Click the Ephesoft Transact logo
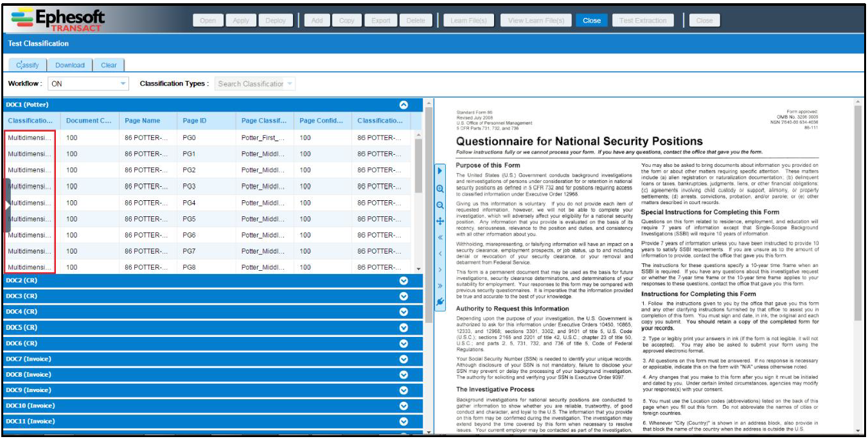868x439 pixels. [58, 19]
